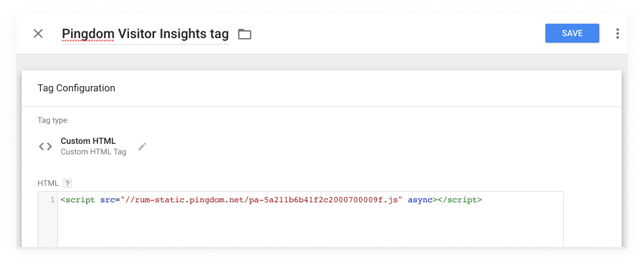Click the closing </script> tag in code
Image resolution: width=644 pixels, height=266 pixels.
[460, 200]
